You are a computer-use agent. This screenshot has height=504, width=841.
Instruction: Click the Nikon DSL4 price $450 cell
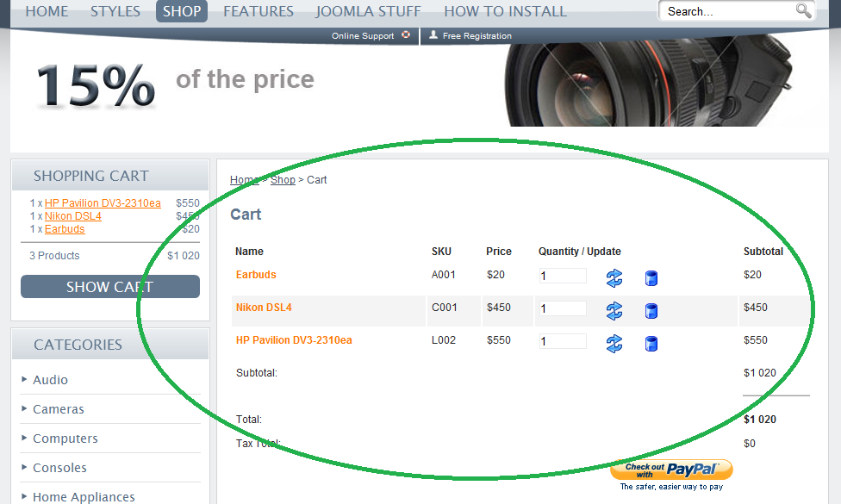499,308
